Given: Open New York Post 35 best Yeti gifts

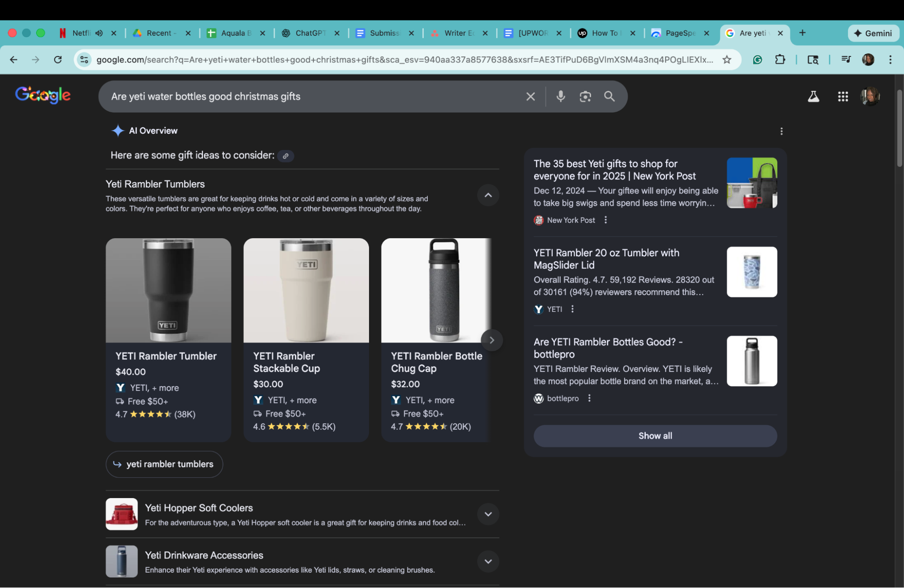Looking at the screenshot, I should coord(615,170).
